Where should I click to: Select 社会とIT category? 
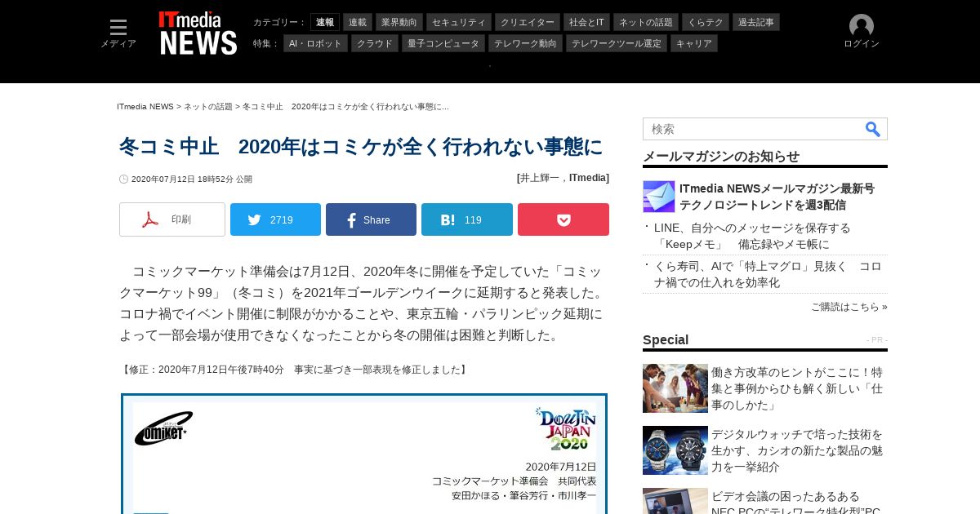(586, 22)
